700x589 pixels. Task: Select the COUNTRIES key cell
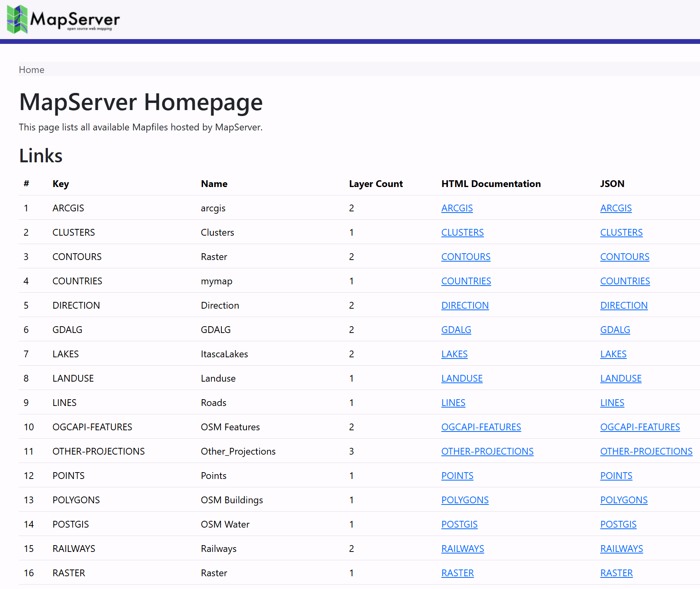tap(77, 281)
